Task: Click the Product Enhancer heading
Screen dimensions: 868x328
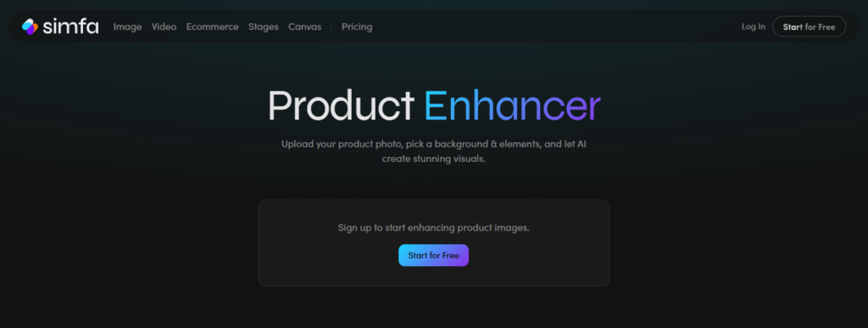Action: click(434, 105)
